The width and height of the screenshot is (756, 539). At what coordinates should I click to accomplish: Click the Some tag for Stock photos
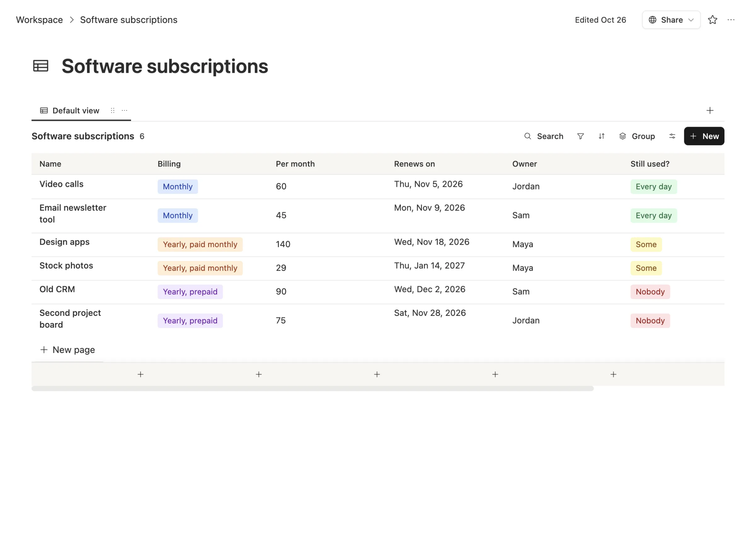646,268
